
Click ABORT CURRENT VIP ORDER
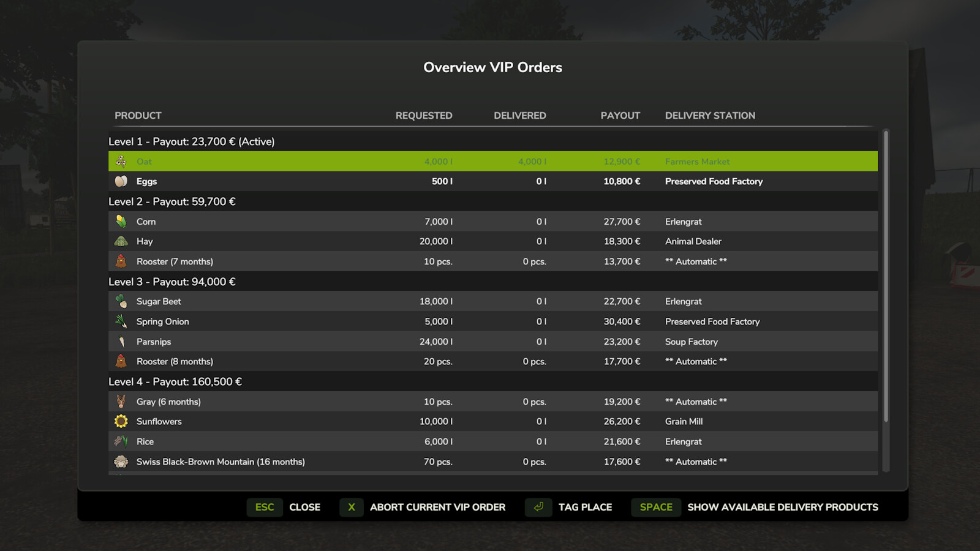(x=437, y=507)
